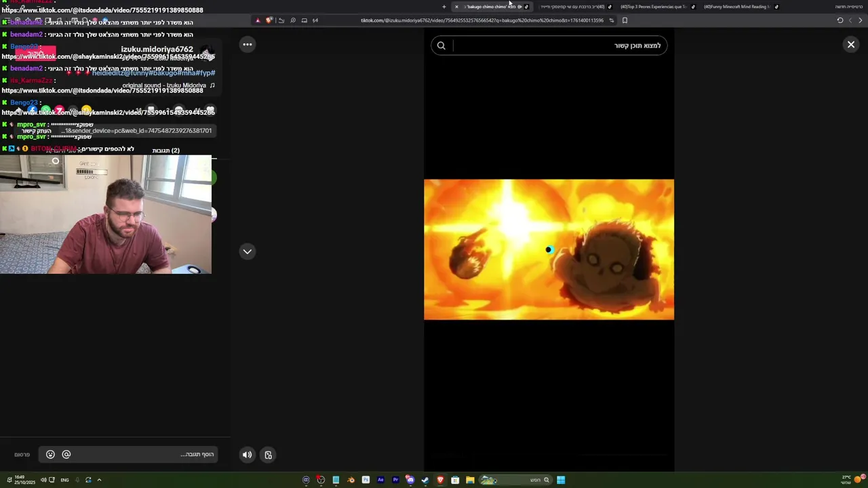Open File Explorer from the taskbar

tap(470, 480)
